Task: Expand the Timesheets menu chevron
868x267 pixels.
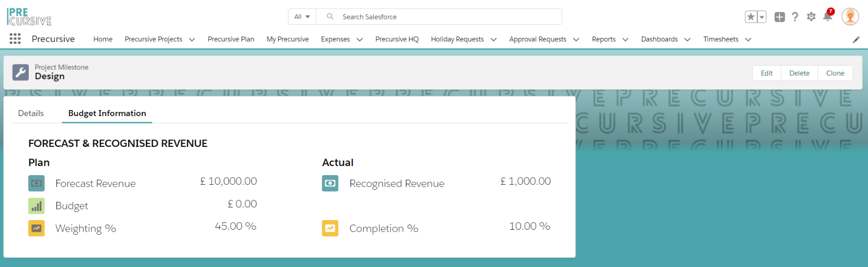Action: 748,39
